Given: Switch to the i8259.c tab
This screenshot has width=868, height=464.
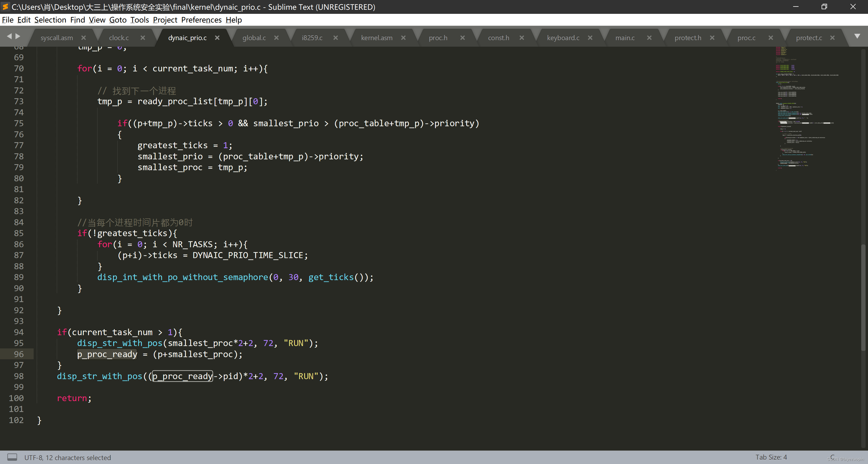Looking at the screenshot, I should 312,38.
